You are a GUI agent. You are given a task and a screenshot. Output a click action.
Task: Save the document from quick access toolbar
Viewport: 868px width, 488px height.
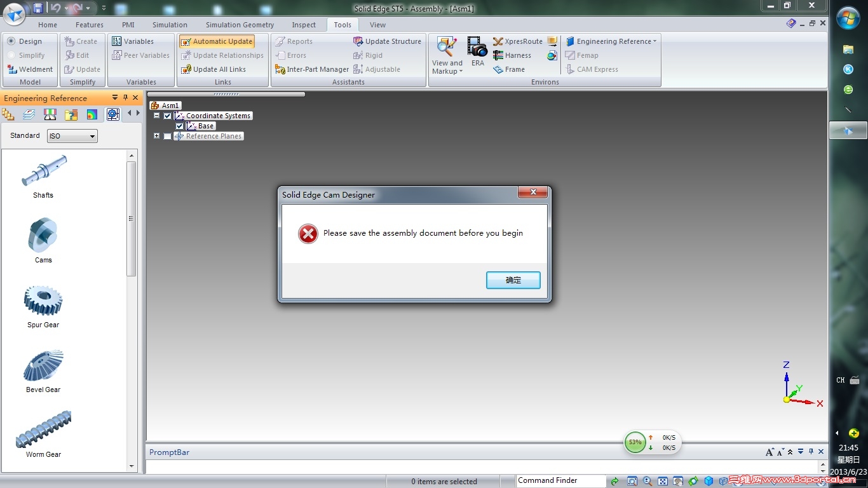click(38, 8)
